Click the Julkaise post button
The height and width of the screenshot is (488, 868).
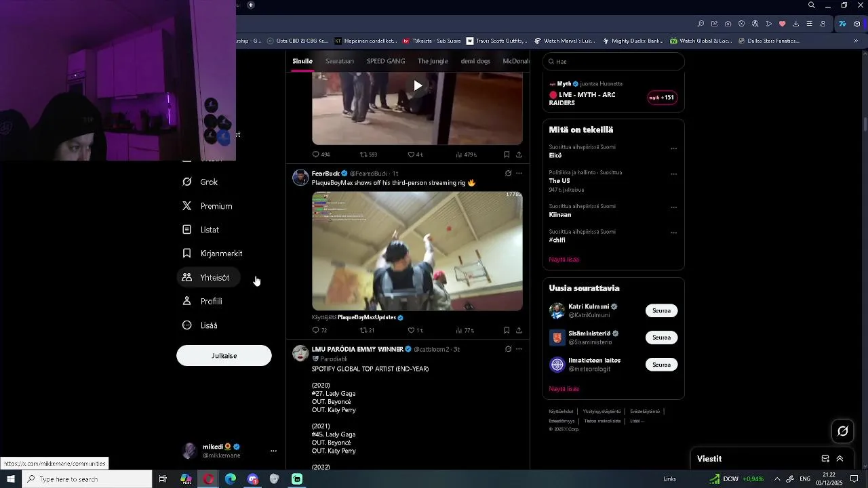pyautogui.click(x=224, y=356)
